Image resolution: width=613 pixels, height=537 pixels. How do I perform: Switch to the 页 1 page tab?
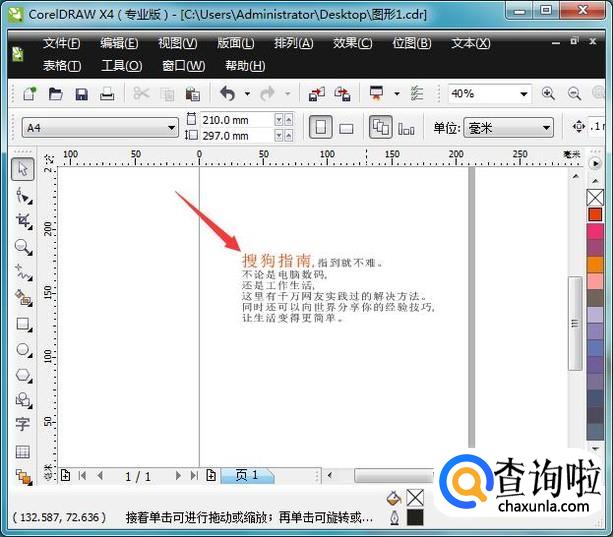pyautogui.click(x=247, y=476)
